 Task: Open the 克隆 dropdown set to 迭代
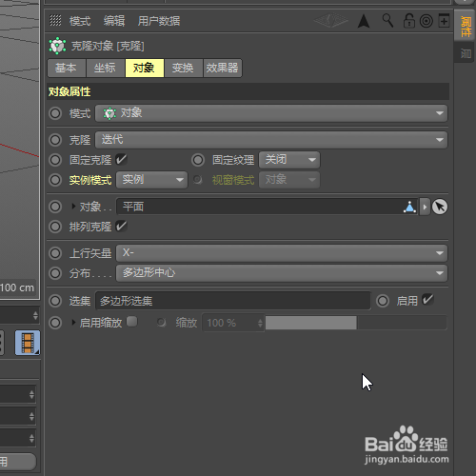click(271, 140)
